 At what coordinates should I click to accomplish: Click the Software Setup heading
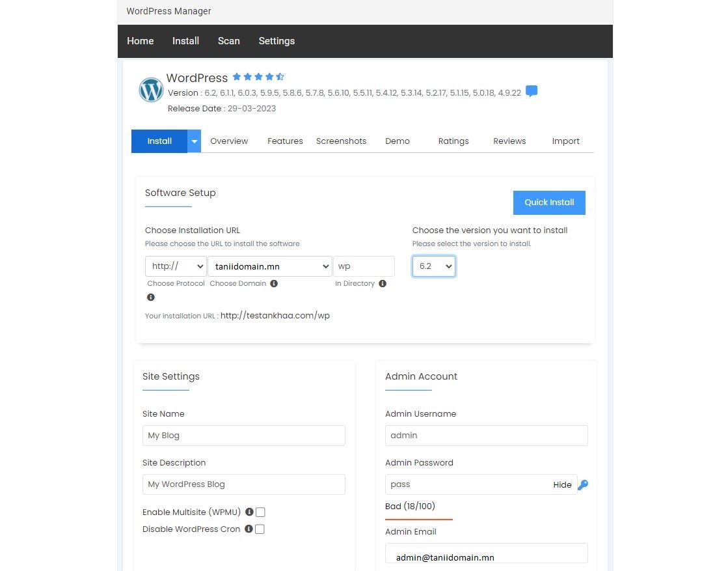180,193
